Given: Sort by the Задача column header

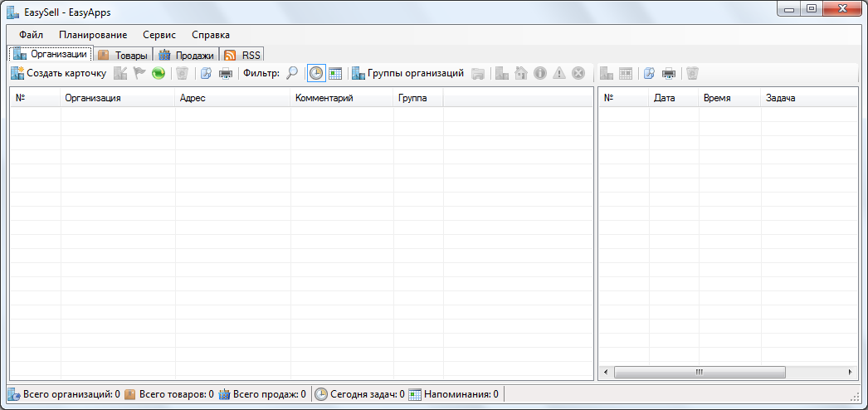Looking at the screenshot, I should click(x=809, y=99).
